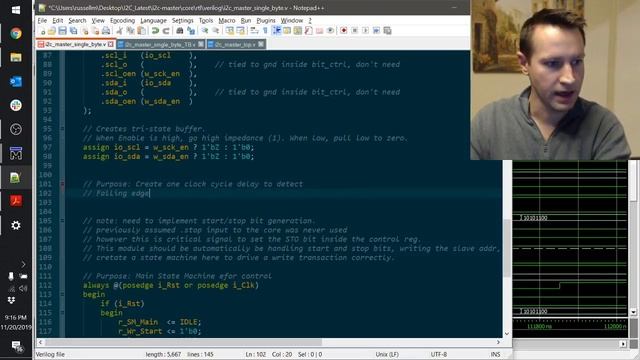Image resolution: width=640 pixels, height=360 pixels.
Task: Close the i2c_master_single_byte_TB.v tab
Action: (x=201, y=44)
